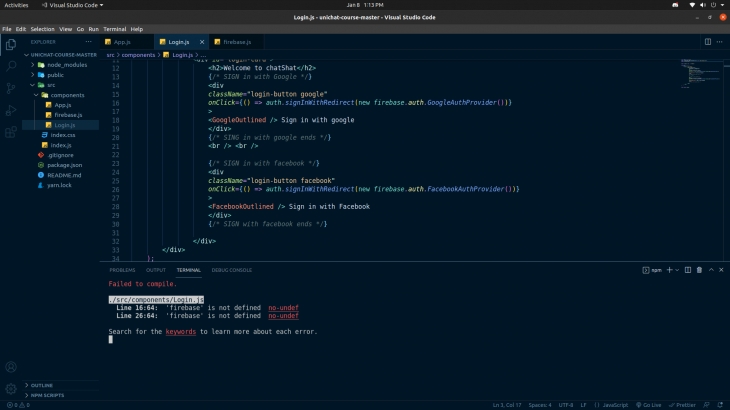This screenshot has height=410, width=730.
Task: Click the Prettier status bar item
Action: click(x=683, y=405)
